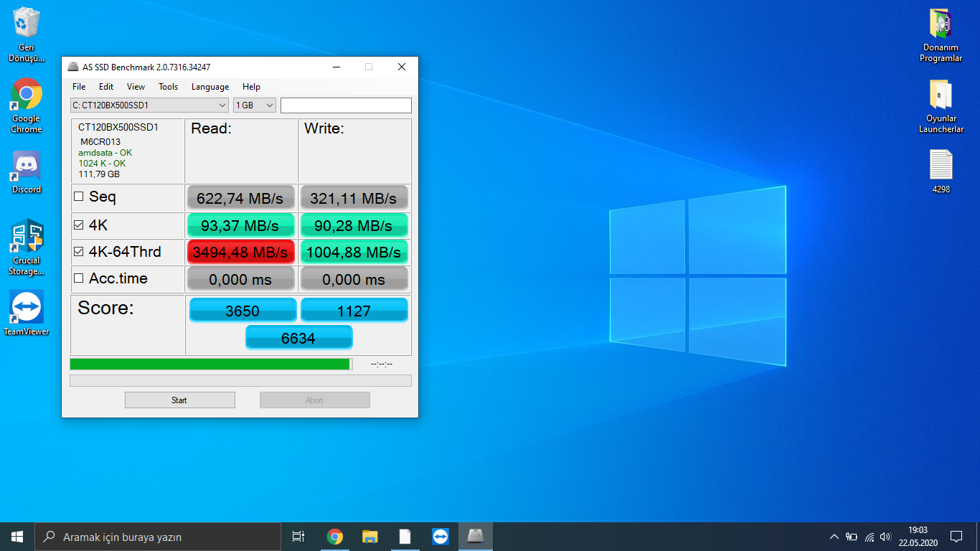Open the notification center
The width and height of the screenshot is (980, 551).
click(x=956, y=537)
